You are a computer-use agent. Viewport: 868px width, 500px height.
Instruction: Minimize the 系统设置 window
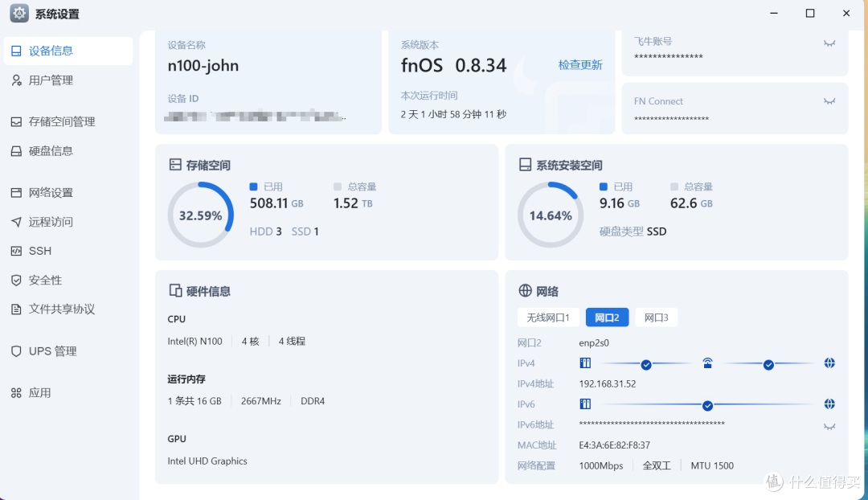pyautogui.click(x=774, y=14)
